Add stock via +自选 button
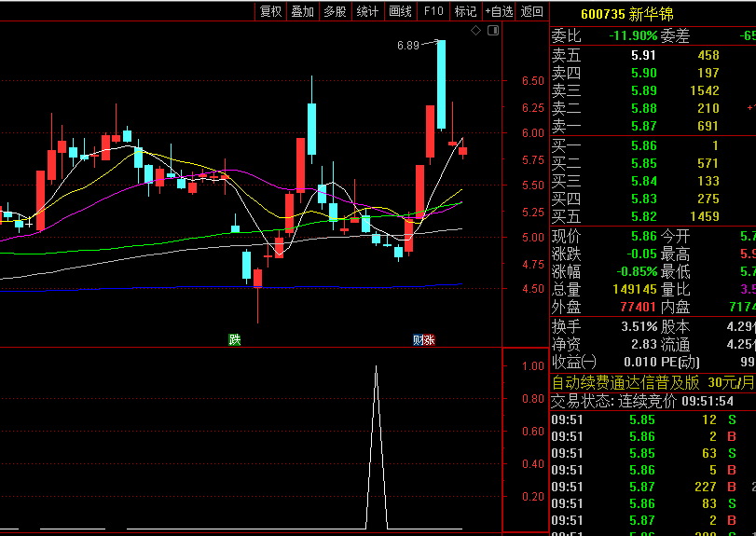The height and width of the screenshot is (536, 756). point(499,11)
